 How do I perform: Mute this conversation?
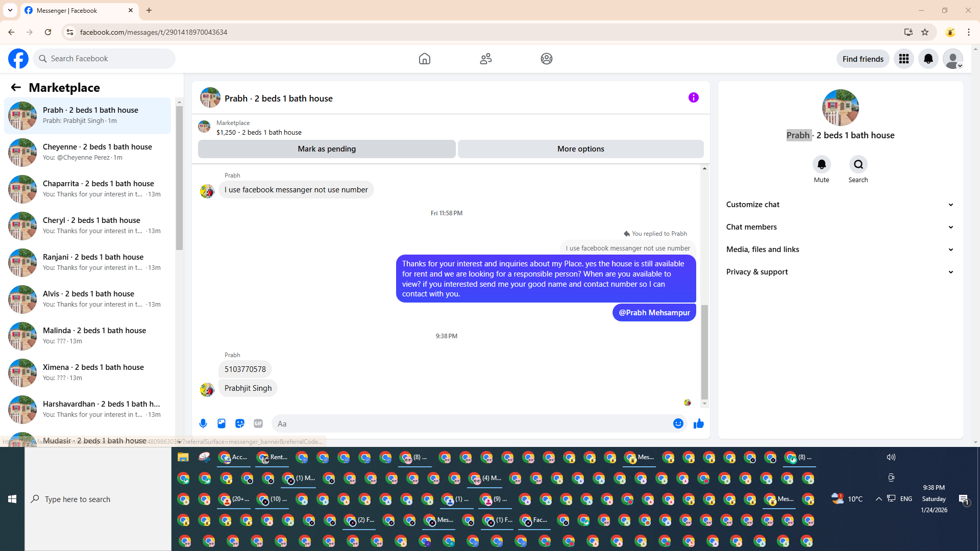[821, 164]
